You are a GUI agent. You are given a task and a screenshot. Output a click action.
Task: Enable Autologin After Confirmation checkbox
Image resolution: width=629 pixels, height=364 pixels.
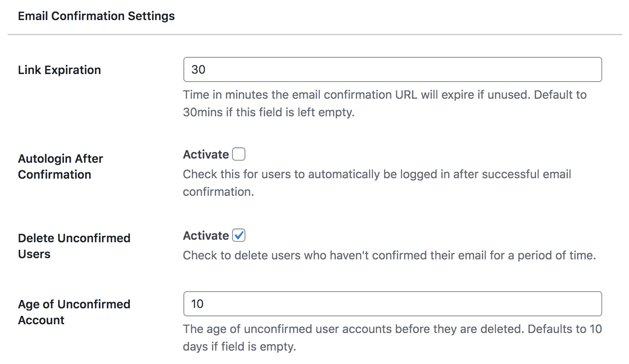pos(239,154)
